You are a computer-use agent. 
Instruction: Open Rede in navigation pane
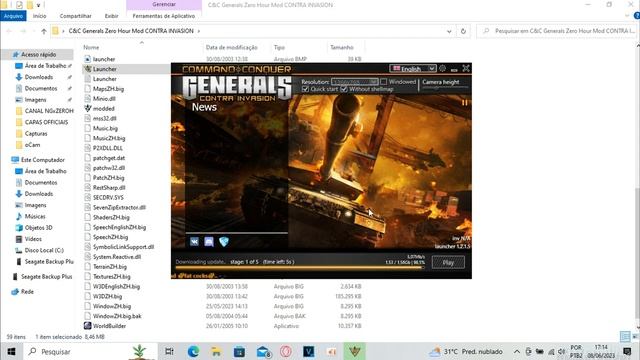click(x=27, y=291)
